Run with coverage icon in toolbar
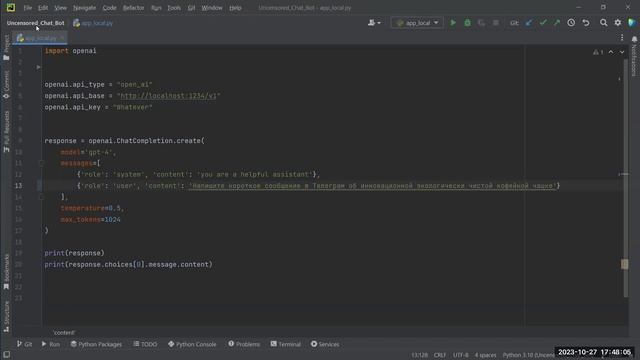This screenshot has height=360, width=640. [482, 23]
